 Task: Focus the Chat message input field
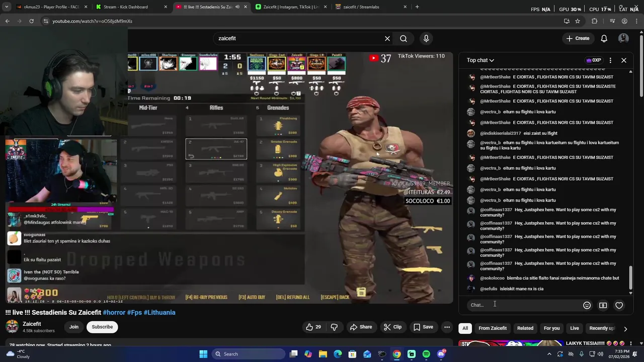(523, 305)
